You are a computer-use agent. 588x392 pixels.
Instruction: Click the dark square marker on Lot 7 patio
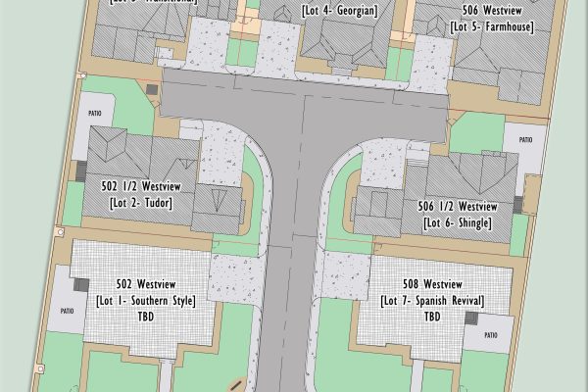[x=472, y=318]
